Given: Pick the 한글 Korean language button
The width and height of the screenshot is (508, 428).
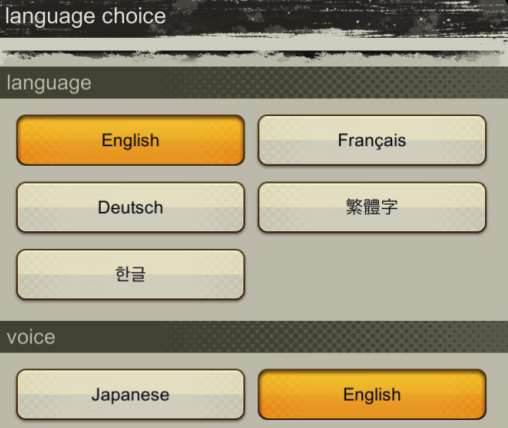Looking at the screenshot, I should click(x=130, y=274).
